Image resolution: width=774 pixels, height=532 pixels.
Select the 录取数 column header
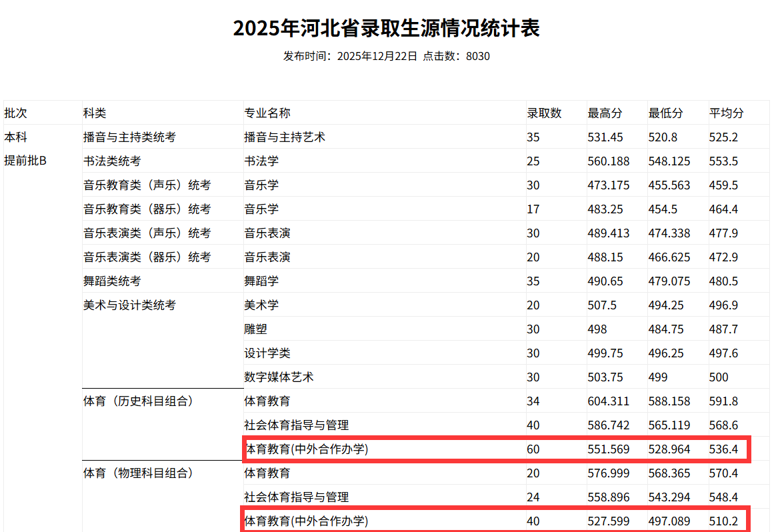(544, 113)
